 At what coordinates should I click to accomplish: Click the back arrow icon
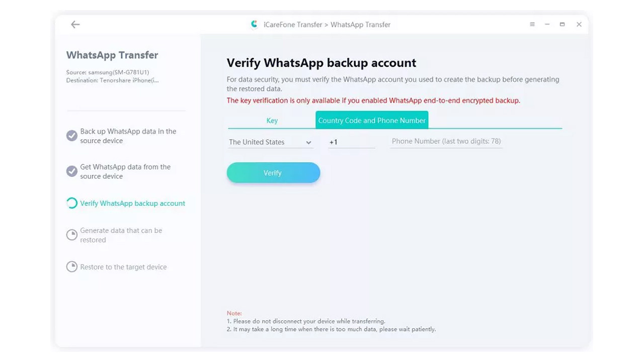pos(75,24)
